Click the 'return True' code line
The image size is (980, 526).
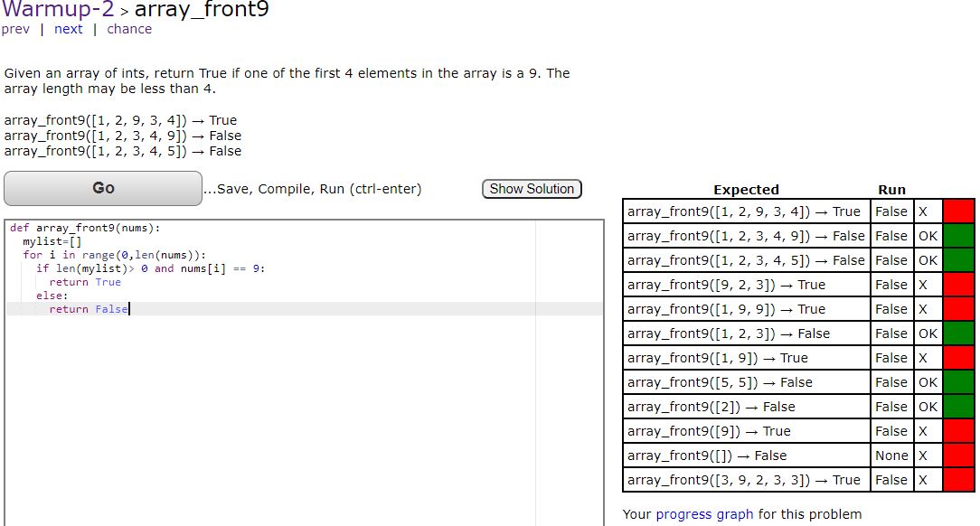pyautogui.click(x=85, y=282)
